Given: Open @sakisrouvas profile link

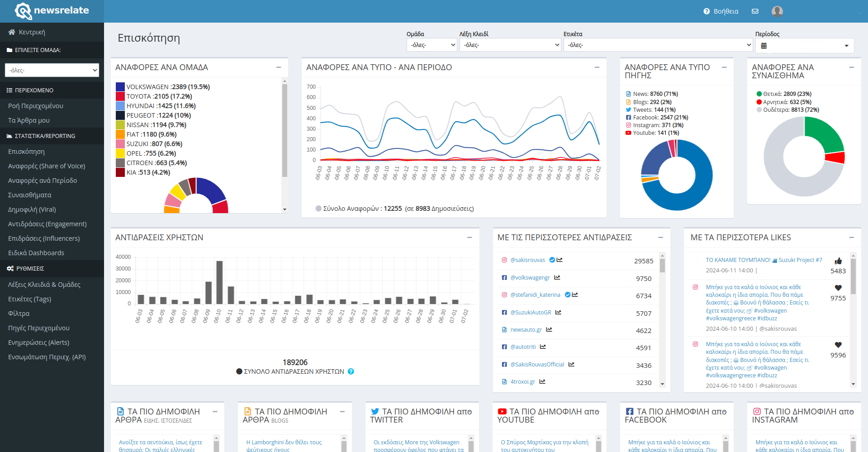Looking at the screenshot, I should click(527, 260).
